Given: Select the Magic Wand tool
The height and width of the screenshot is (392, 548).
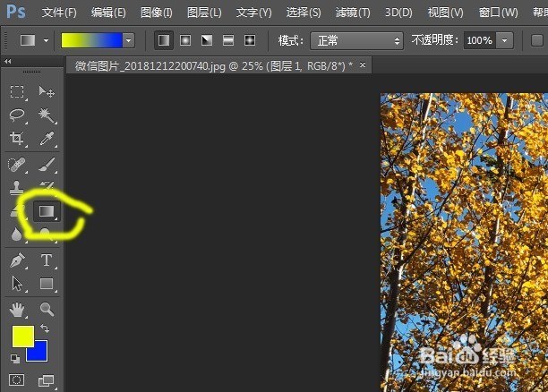Looking at the screenshot, I should (47, 115).
